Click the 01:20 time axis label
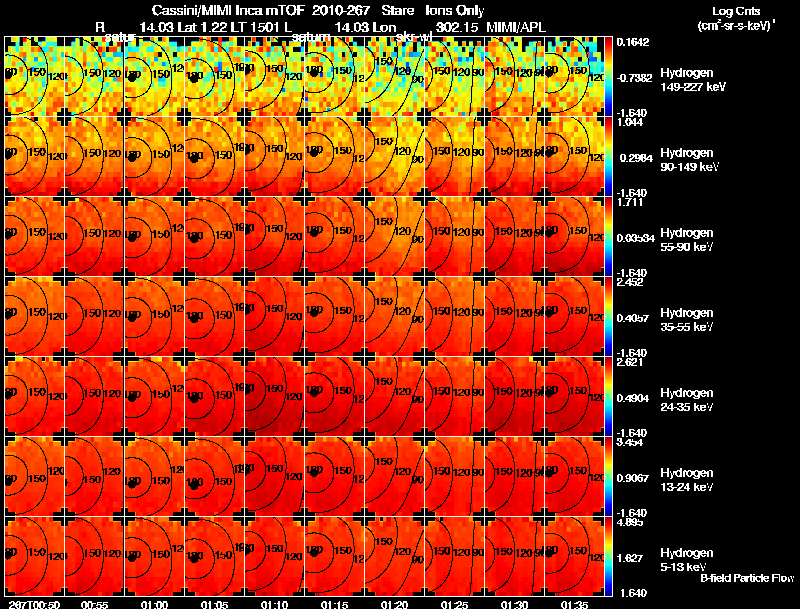 pyautogui.click(x=394, y=605)
